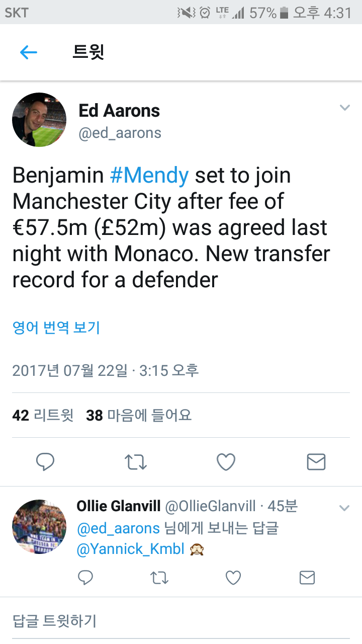
Task: Tap the '답글 트윗하기' reply field
Action: tap(54, 620)
